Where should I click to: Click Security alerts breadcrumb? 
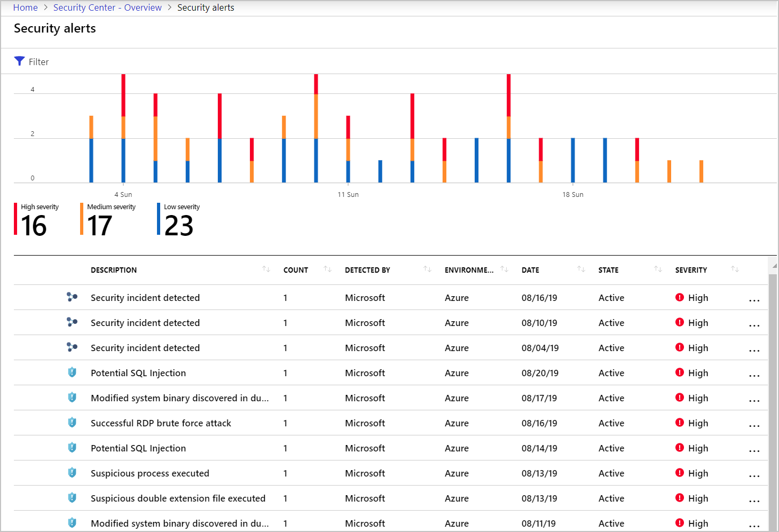coord(206,7)
